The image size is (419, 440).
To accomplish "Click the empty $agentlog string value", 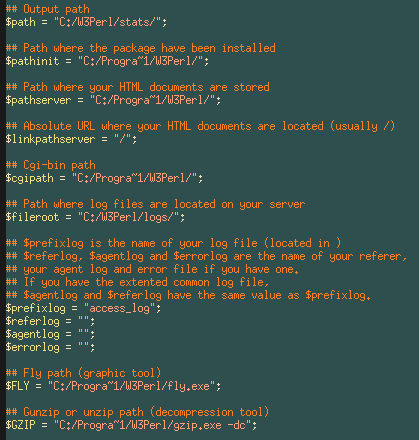I will coord(86,334).
